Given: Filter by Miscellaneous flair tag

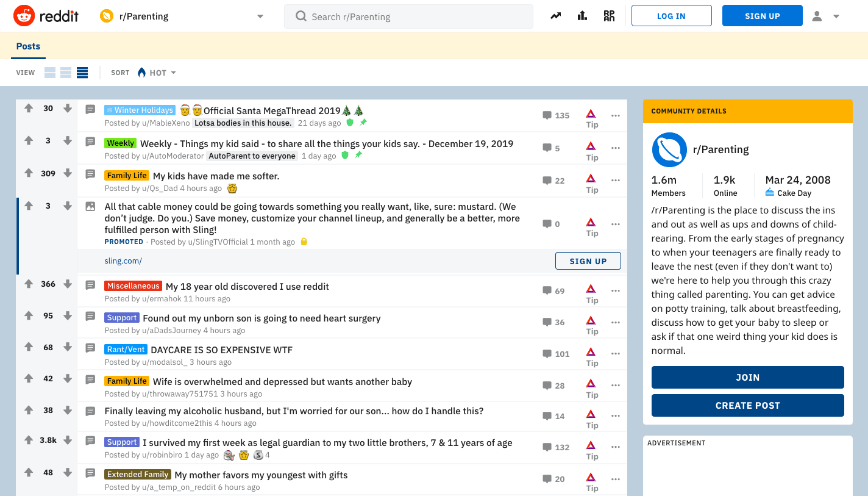Looking at the screenshot, I should pos(133,286).
